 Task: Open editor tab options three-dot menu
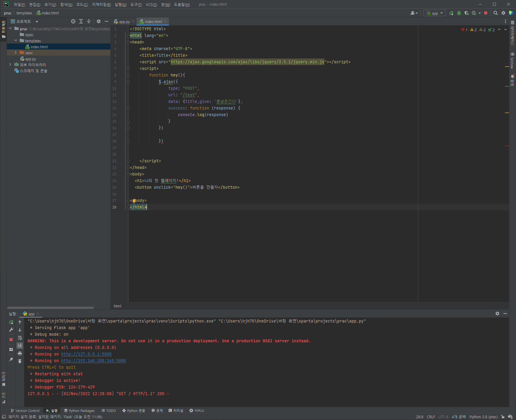[x=505, y=22]
